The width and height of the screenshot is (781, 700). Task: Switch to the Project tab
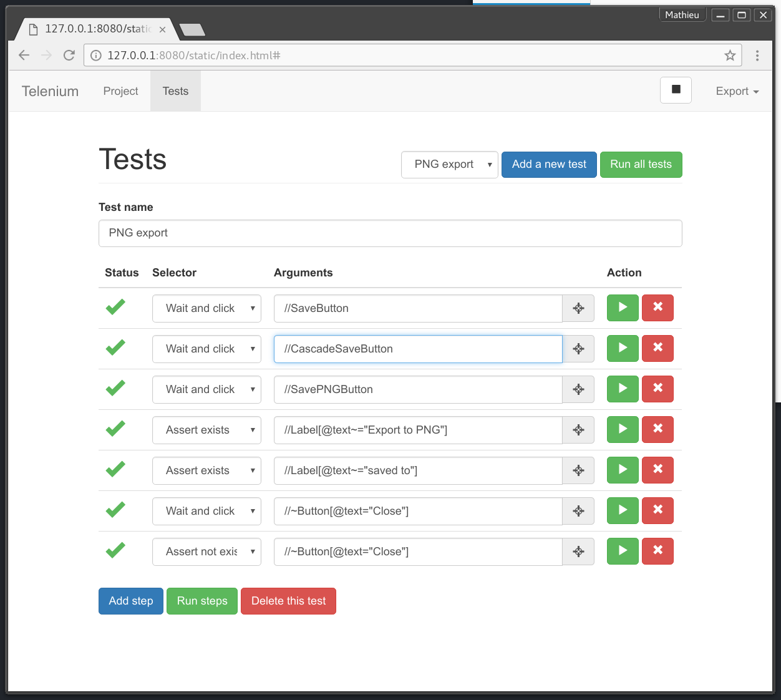tap(120, 91)
